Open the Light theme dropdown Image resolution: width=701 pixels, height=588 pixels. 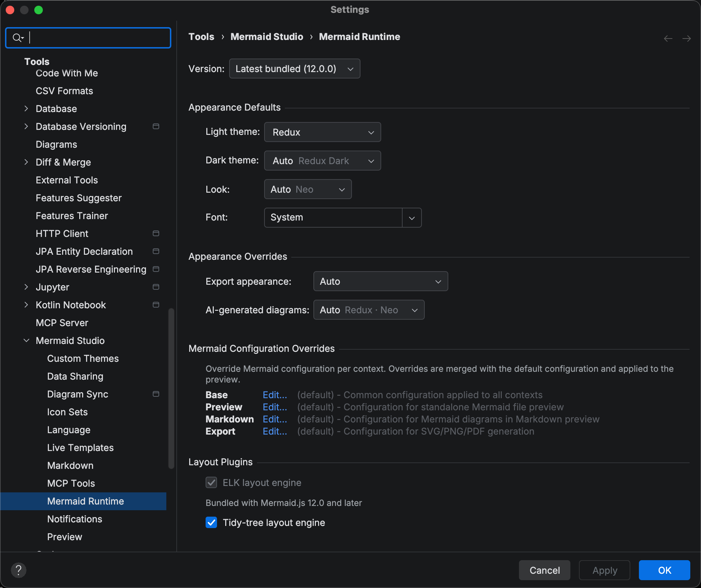(x=322, y=132)
